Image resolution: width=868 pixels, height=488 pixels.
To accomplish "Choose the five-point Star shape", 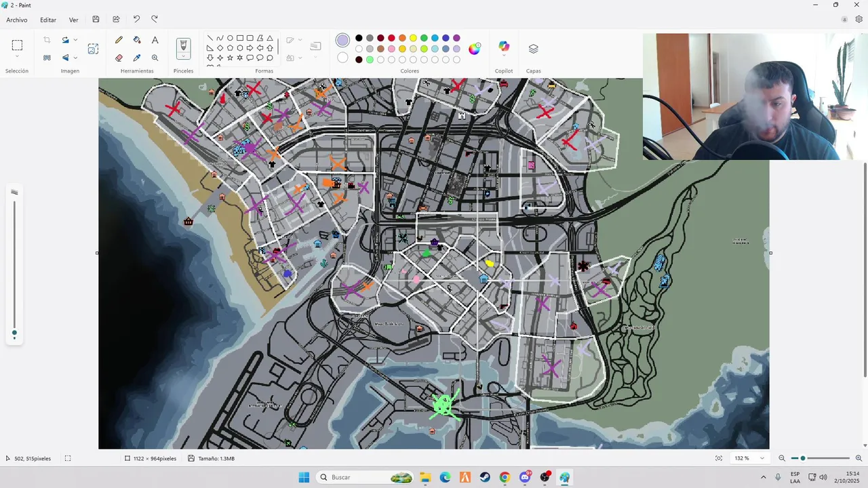I will click(230, 58).
